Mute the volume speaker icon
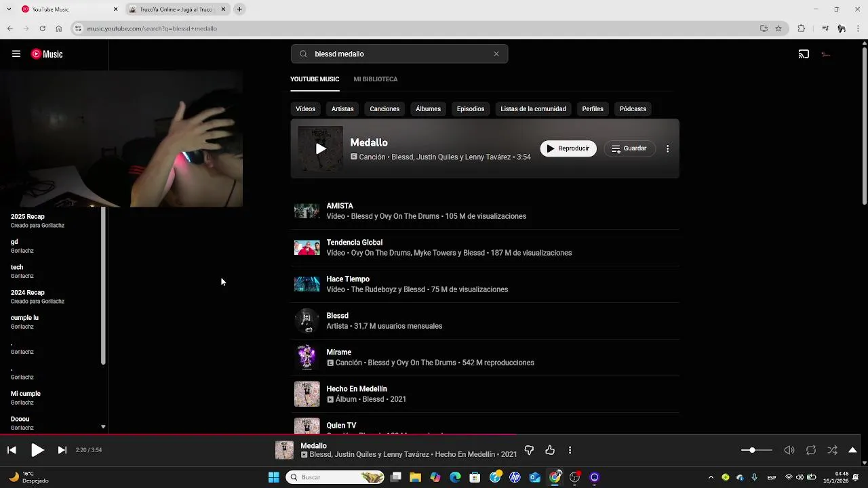 [x=789, y=450]
